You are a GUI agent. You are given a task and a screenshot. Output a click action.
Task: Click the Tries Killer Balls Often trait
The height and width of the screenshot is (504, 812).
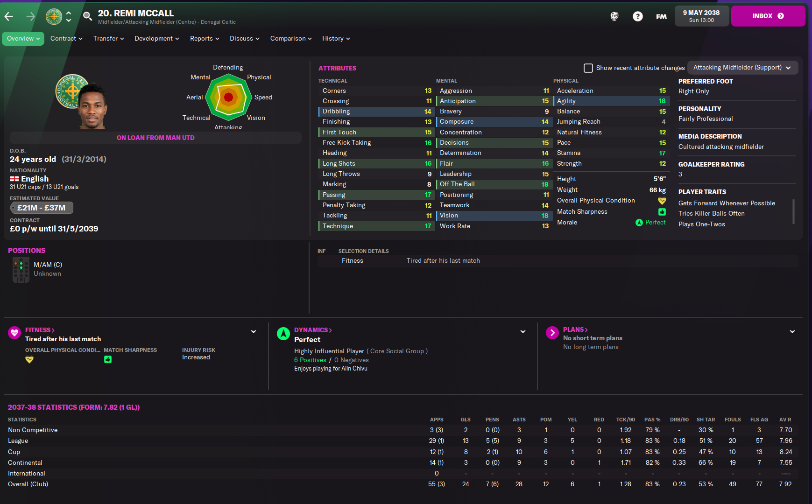[x=712, y=214]
